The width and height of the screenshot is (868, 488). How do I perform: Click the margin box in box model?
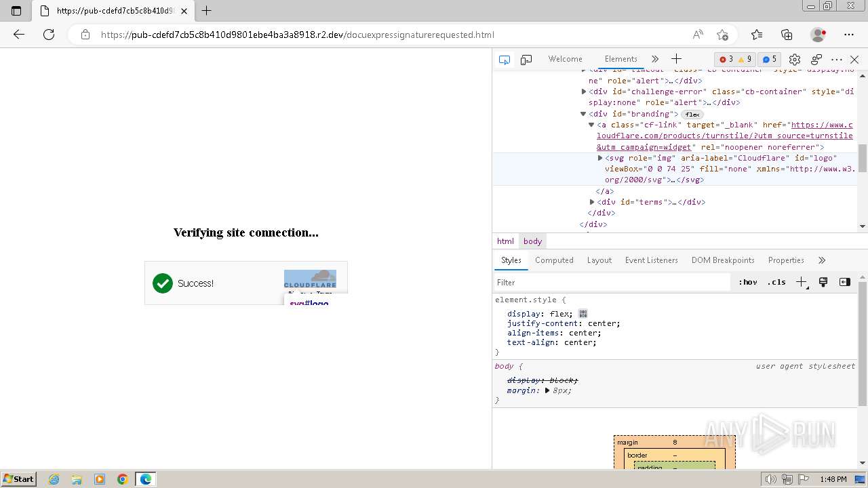675,443
